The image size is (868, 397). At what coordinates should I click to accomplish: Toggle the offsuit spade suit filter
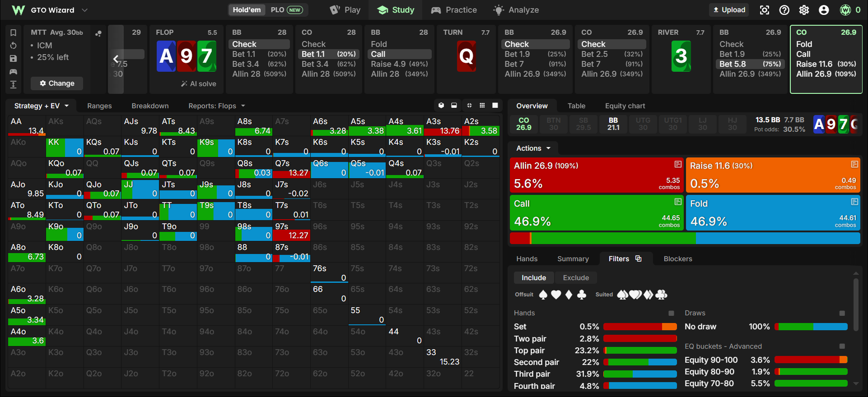(543, 295)
